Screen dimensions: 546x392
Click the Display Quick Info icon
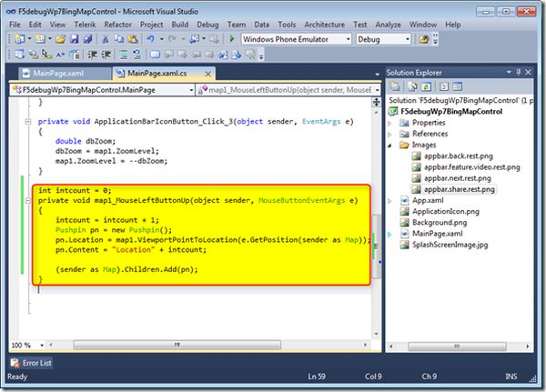(x=46, y=55)
